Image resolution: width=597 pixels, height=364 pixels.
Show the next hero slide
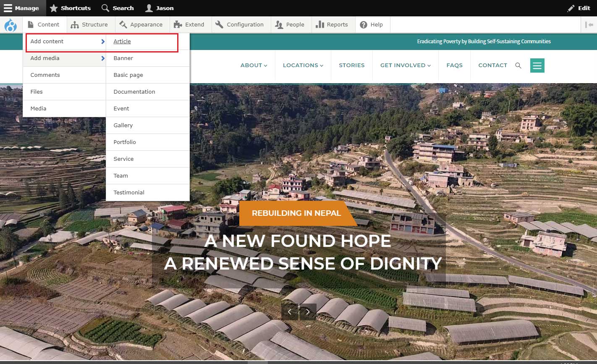pos(308,312)
